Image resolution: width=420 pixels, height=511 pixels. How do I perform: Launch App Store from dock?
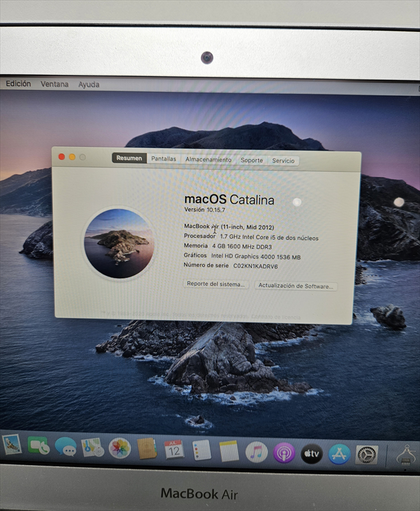[339, 454]
